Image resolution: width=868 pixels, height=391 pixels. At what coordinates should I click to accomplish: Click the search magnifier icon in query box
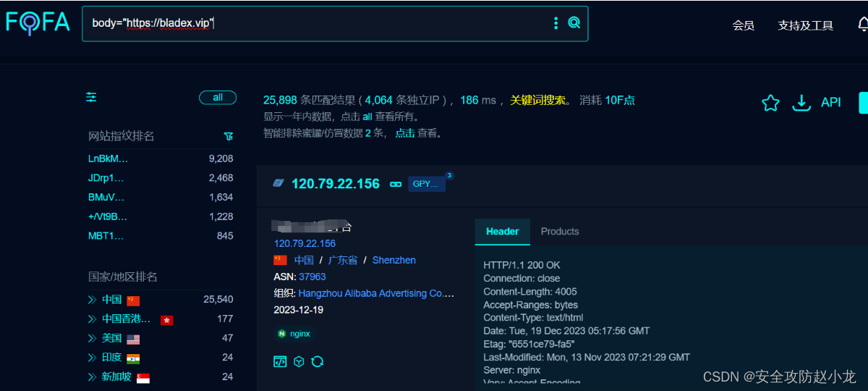coord(574,22)
